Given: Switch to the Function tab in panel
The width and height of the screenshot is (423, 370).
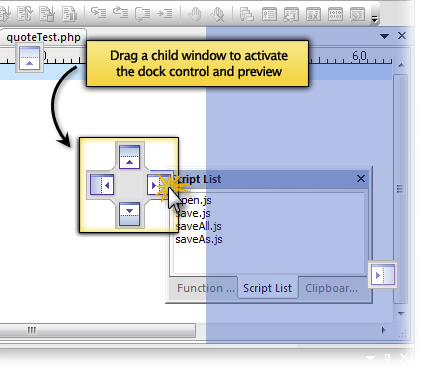Looking at the screenshot, I should pos(204,288).
